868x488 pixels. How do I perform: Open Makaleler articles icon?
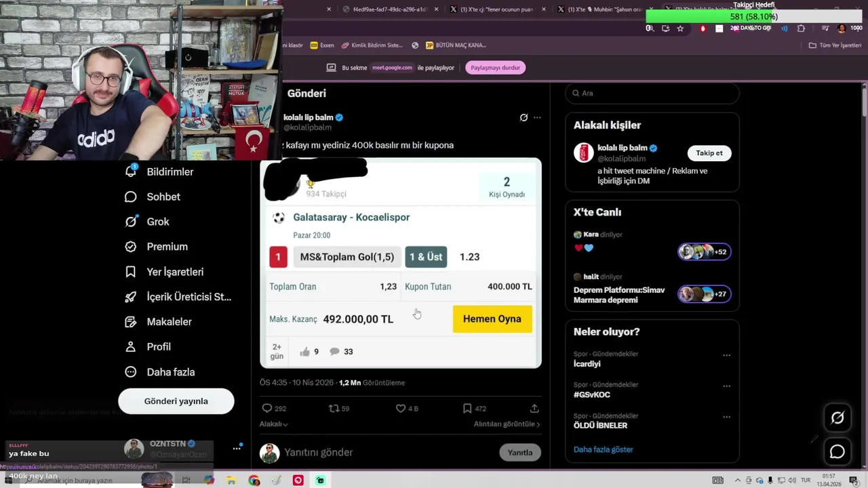click(131, 322)
